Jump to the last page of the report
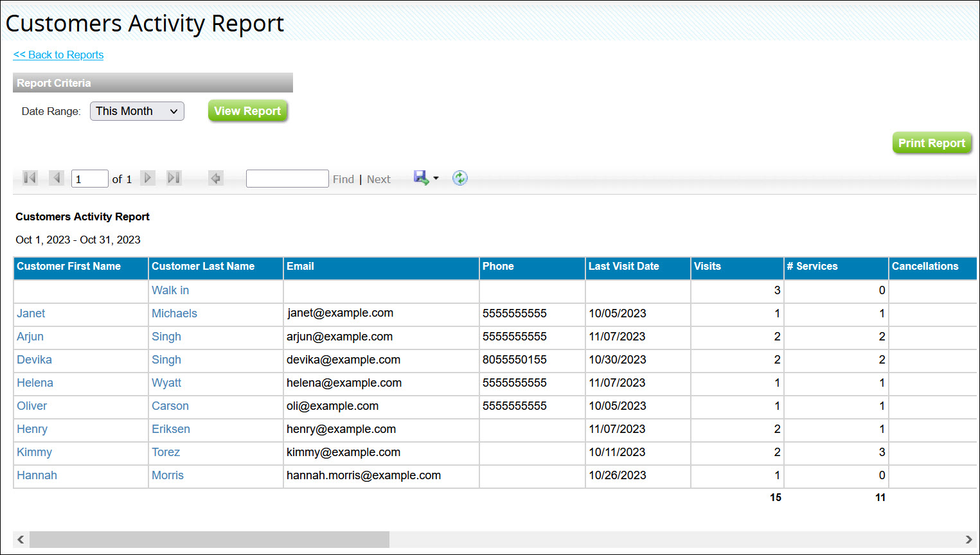 [x=174, y=178]
